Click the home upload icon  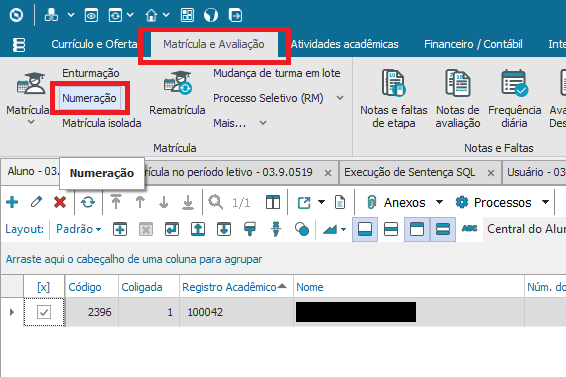151,15
